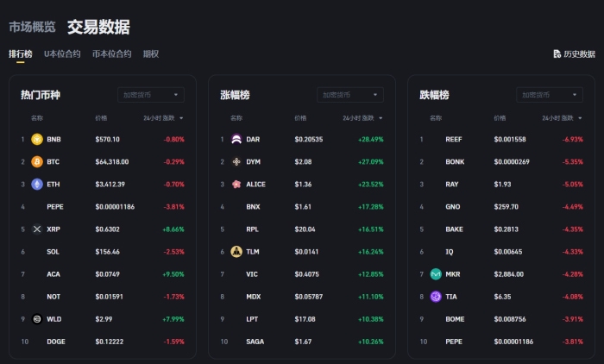The image size is (604, 364).
Task: Open the 热门币种 panel's 加密货币 dropdown
Action: click(151, 95)
